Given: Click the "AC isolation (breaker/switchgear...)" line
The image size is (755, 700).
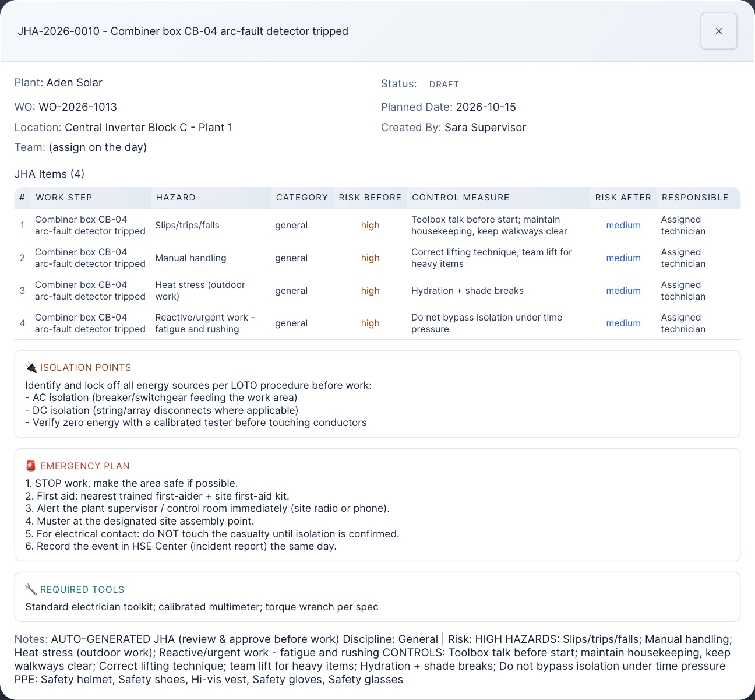Looking at the screenshot, I should point(161,398).
